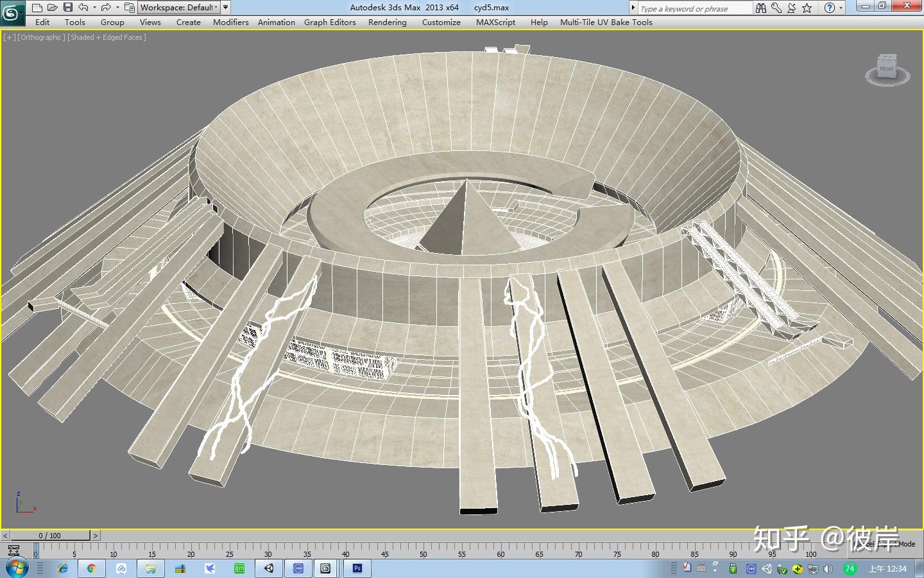Click frame 50 on the timeline ruler
This screenshot has width=924, height=578.
423,554
